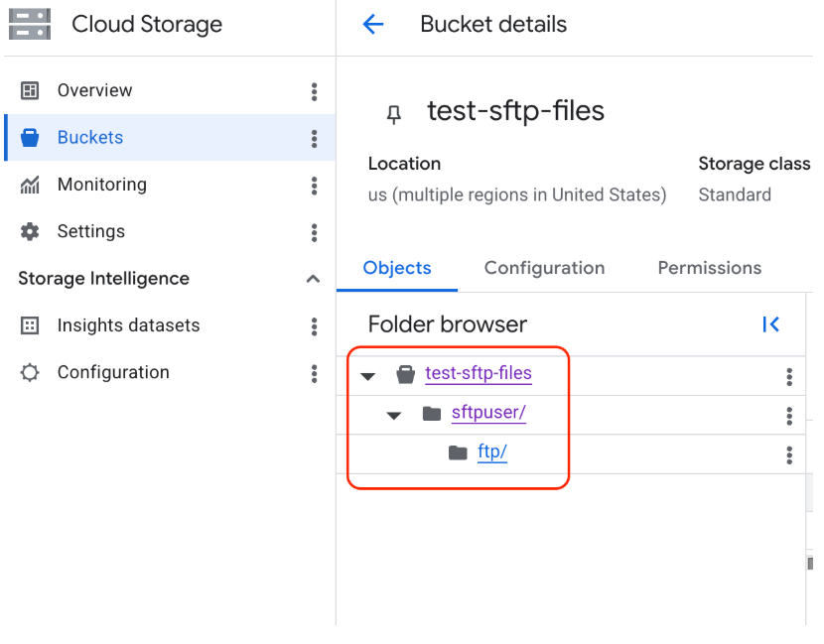The width and height of the screenshot is (824, 644).
Task: Open the test-sftp-files link in Folder browser
Action: [x=479, y=373]
